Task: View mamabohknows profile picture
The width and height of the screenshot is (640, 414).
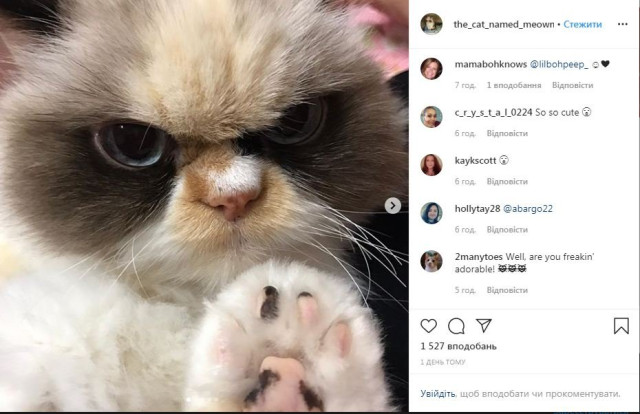Action: tap(431, 69)
